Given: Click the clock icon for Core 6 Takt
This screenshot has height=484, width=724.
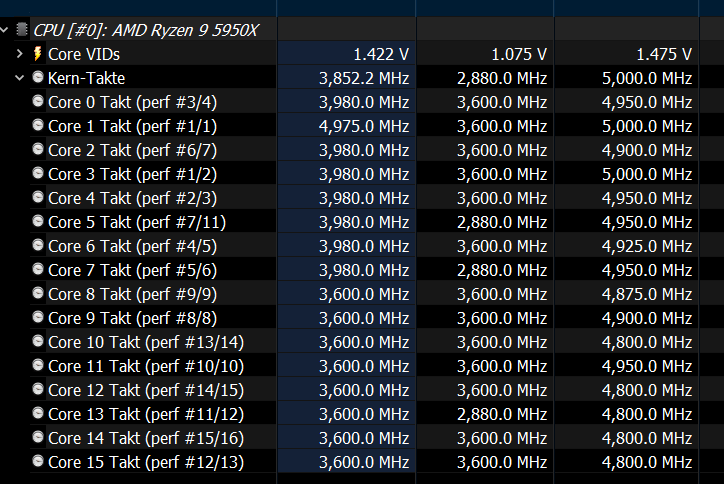Looking at the screenshot, I should [37, 245].
